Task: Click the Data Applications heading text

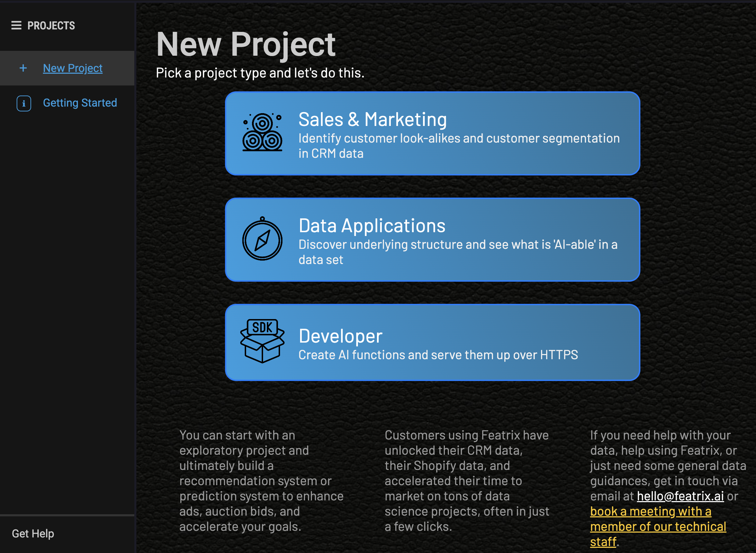Action: pos(372,226)
